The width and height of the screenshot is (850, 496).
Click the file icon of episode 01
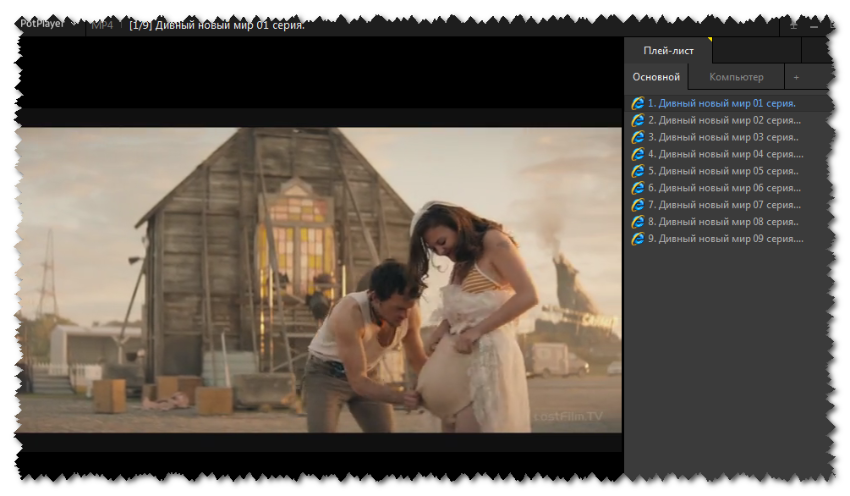tap(638, 103)
